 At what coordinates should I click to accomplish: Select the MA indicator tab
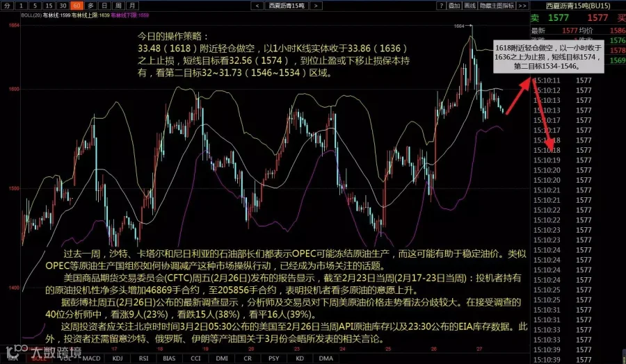13,358
